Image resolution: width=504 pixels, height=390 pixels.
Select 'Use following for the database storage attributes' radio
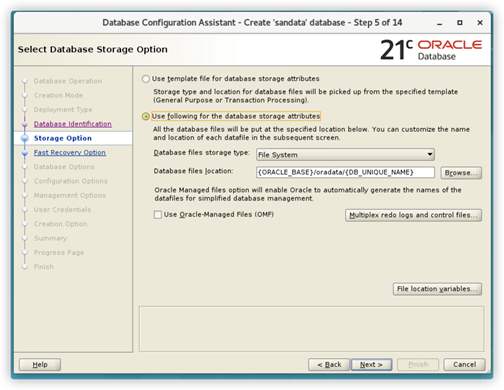[146, 116]
